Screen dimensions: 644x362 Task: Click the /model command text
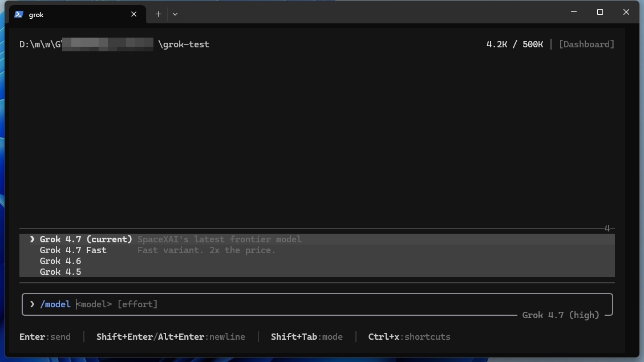(x=55, y=304)
